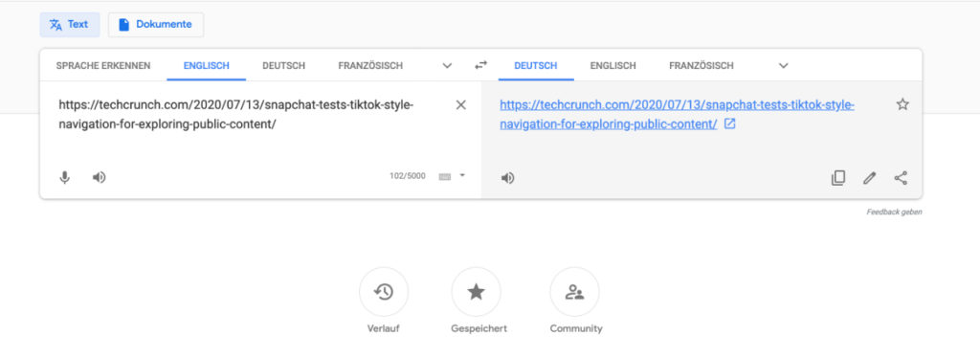This screenshot has height=358, width=980.
Task: Expand the source language list chevron
Action: (x=447, y=66)
